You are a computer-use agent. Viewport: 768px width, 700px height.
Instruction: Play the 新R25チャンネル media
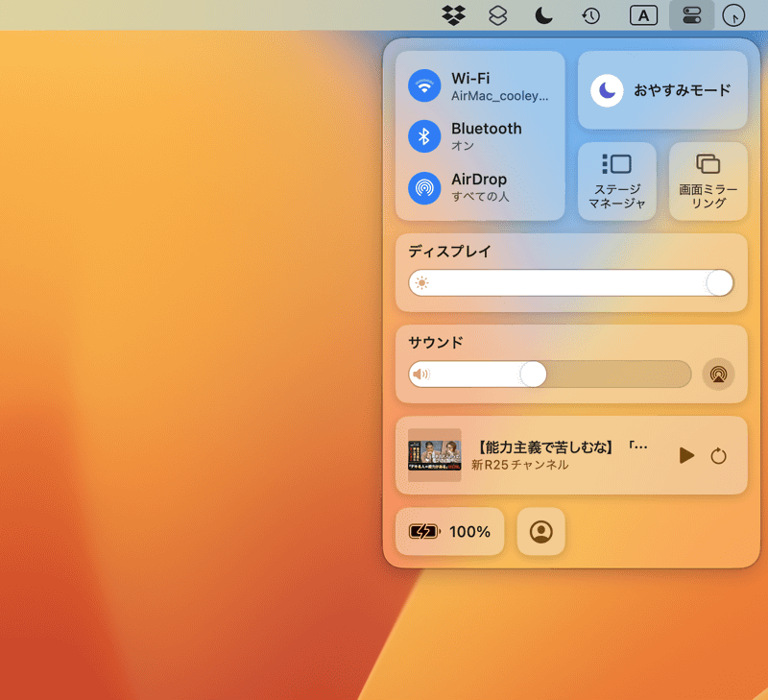tap(686, 456)
